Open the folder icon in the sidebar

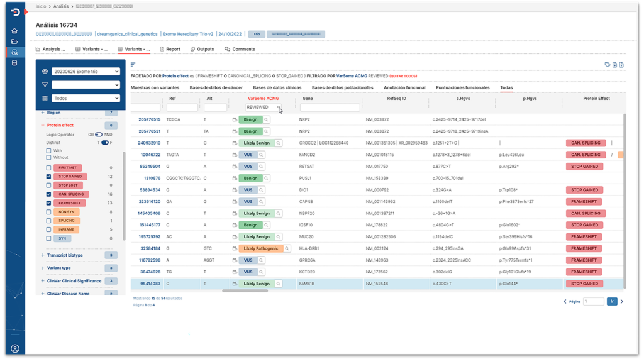tap(14, 41)
